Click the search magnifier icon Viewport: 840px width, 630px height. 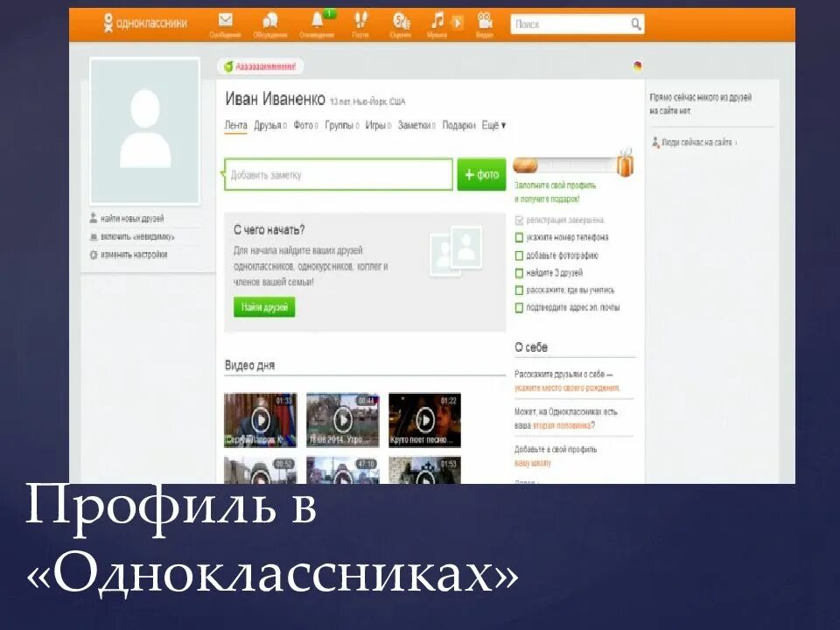point(635,24)
